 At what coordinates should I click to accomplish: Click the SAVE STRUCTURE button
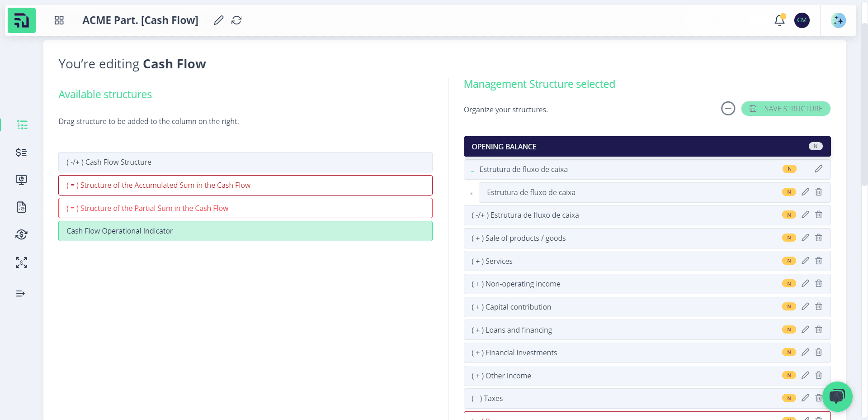tap(786, 109)
